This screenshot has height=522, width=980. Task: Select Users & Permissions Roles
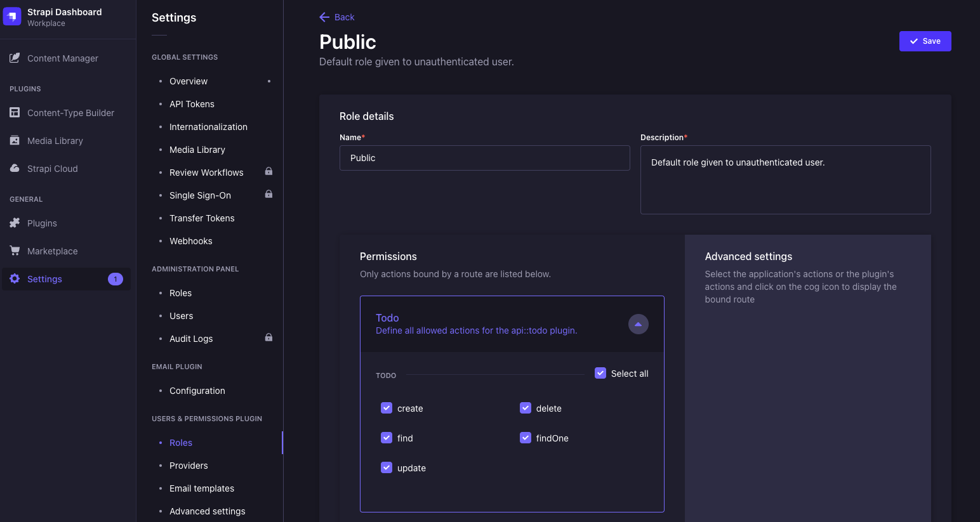coord(181,443)
